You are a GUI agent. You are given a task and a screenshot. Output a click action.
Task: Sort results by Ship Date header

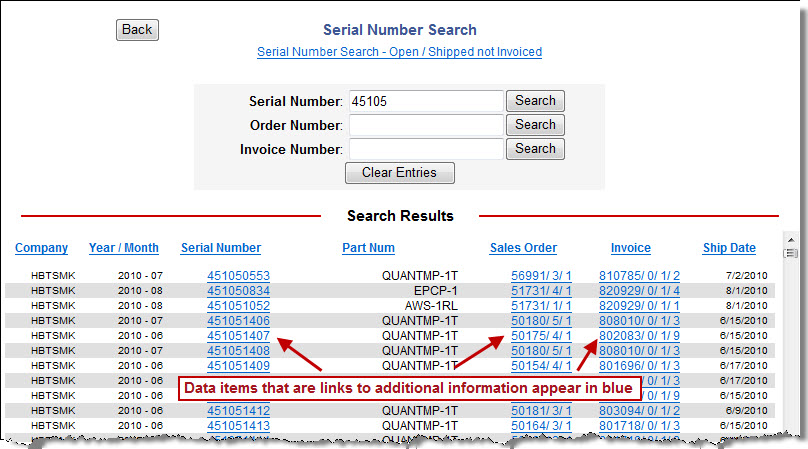(x=729, y=248)
